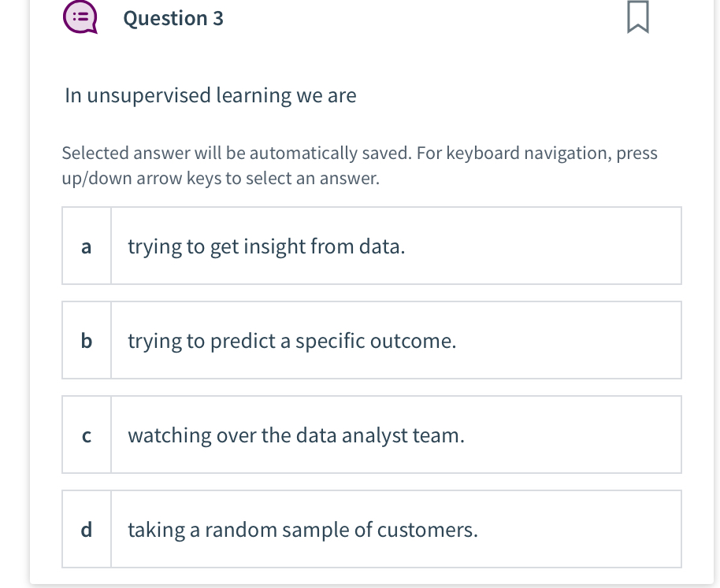Click the letter cell labeled a
Screen dimensions: 720x588
click(x=86, y=246)
